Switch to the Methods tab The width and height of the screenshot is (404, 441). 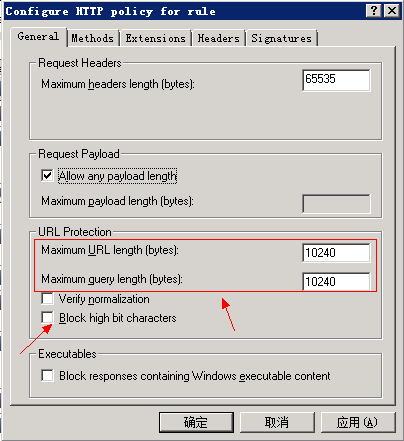pyautogui.click(x=93, y=38)
